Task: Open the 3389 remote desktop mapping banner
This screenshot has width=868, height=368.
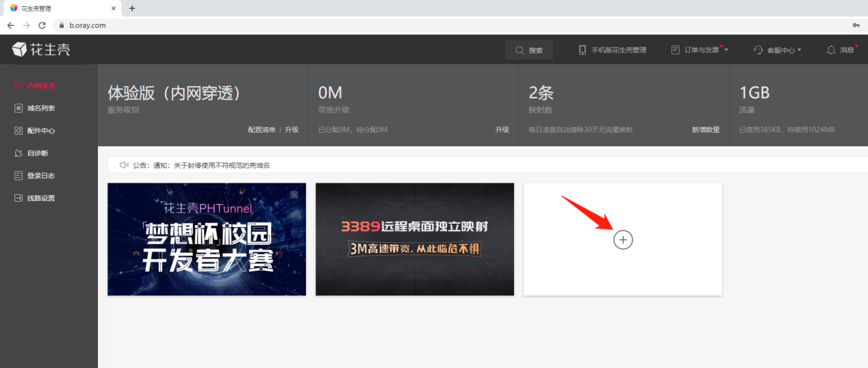Action: 415,239
